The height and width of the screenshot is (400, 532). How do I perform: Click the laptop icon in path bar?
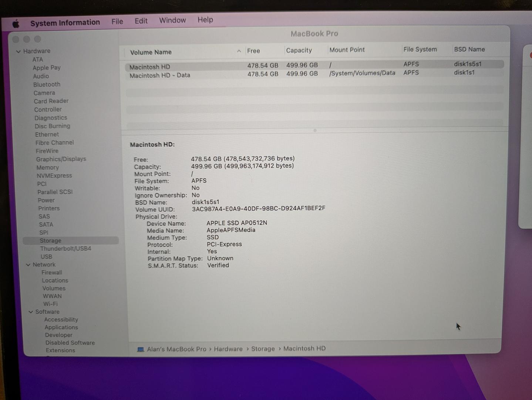coord(141,349)
